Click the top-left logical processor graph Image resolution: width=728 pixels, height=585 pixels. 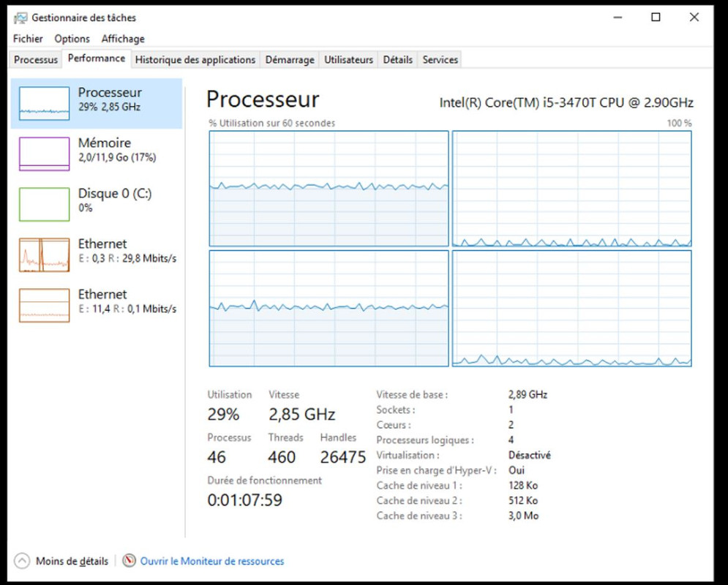point(329,189)
